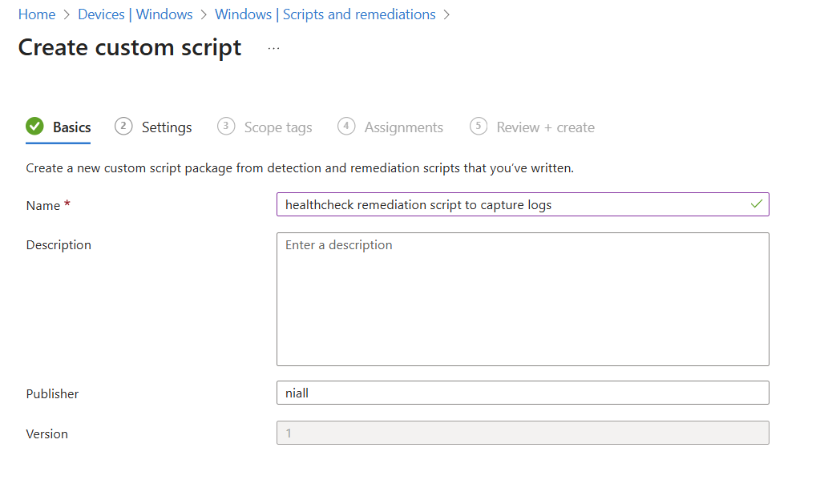Viewport: 824px width, 504px height.
Task: Select the Basics tab label
Action: pyautogui.click(x=71, y=127)
